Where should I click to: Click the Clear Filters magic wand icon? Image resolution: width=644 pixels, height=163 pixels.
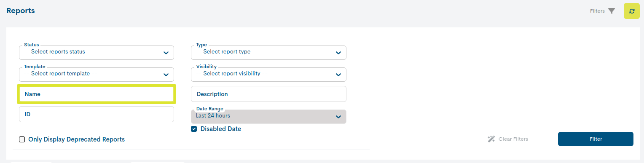pos(491,139)
